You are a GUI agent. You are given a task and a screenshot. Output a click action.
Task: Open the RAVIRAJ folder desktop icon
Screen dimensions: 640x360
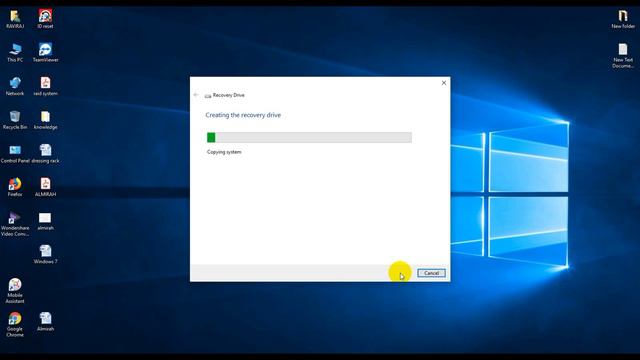(15, 19)
